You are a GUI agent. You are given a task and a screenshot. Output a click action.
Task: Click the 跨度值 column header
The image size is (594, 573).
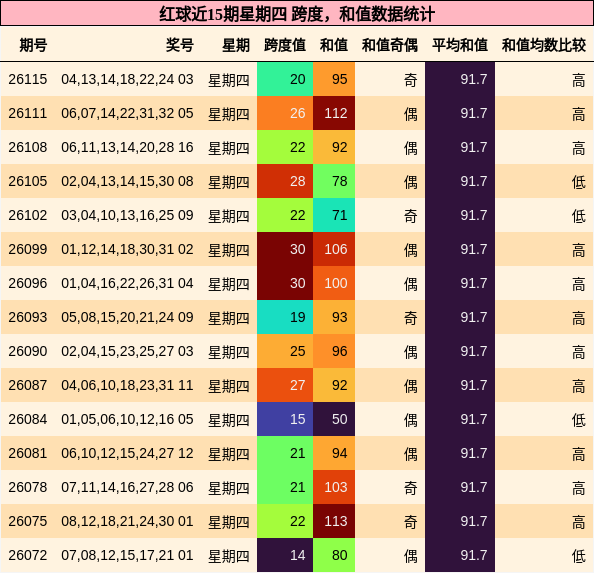point(285,45)
